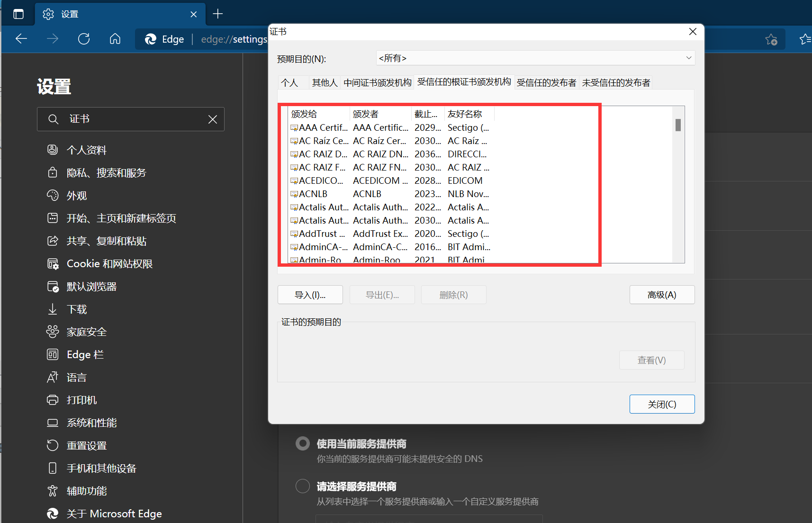This screenshot has height=523, width=812.
Task: Select 请选择服务提供商 radio button
Action: point(303,486)
